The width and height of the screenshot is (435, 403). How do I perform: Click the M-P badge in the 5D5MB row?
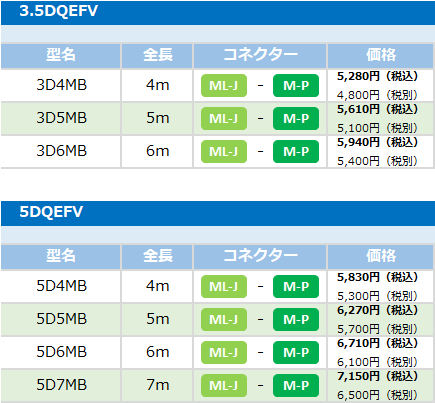pos(296,319)
